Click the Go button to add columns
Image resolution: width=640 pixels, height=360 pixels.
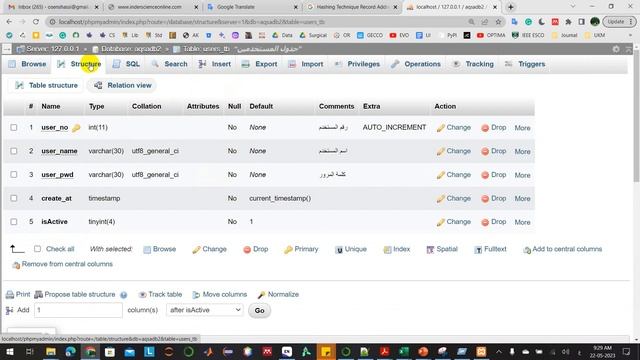click(x=260, y=311)
